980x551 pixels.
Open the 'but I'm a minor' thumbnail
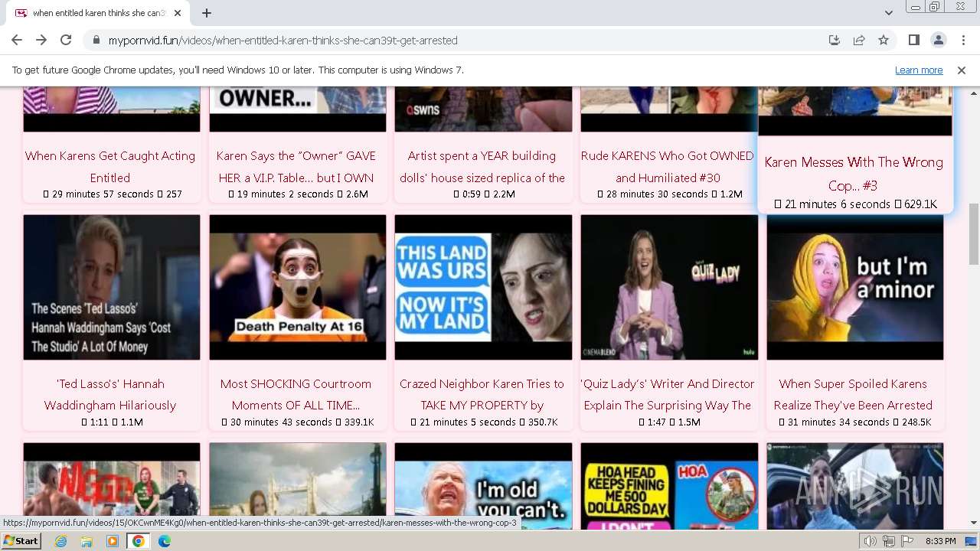(x=855, y=287)
